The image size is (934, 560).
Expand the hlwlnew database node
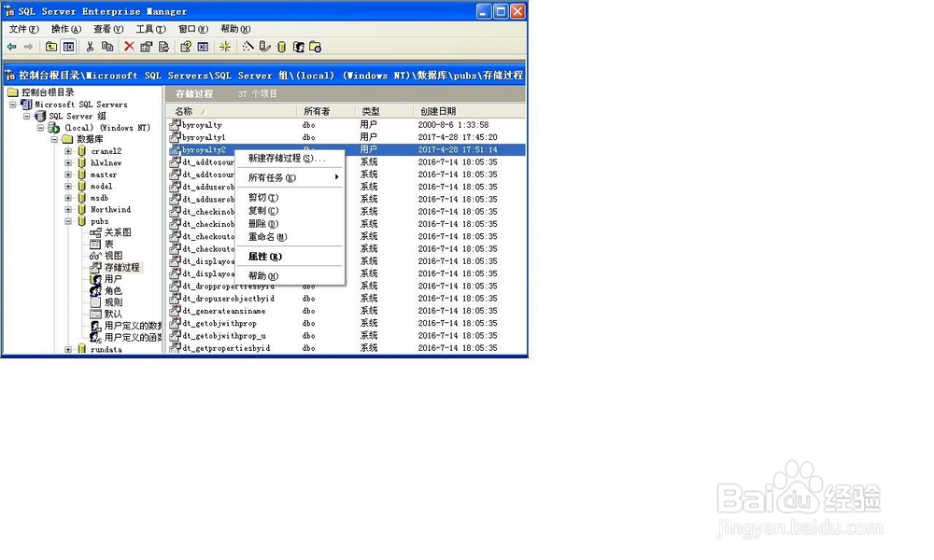[x=68, y=163]
